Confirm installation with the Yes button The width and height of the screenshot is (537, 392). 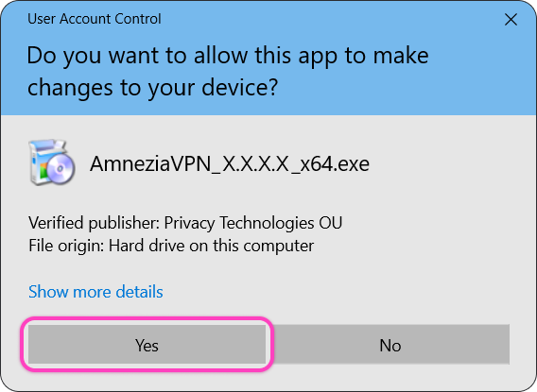(147, 344)
